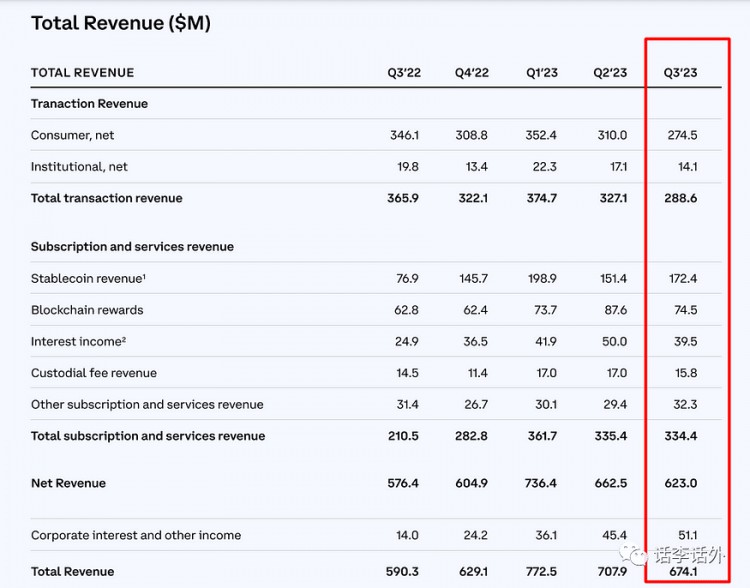This screenshot has width=750, height=588.
Task: Click the 'Interest income' row label
Action: [78, 342]
